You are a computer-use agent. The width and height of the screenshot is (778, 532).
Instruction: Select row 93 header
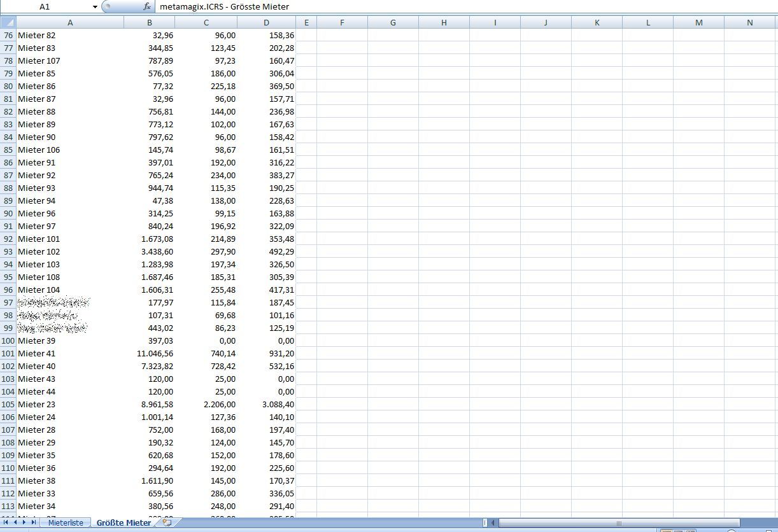click(8, 252)
